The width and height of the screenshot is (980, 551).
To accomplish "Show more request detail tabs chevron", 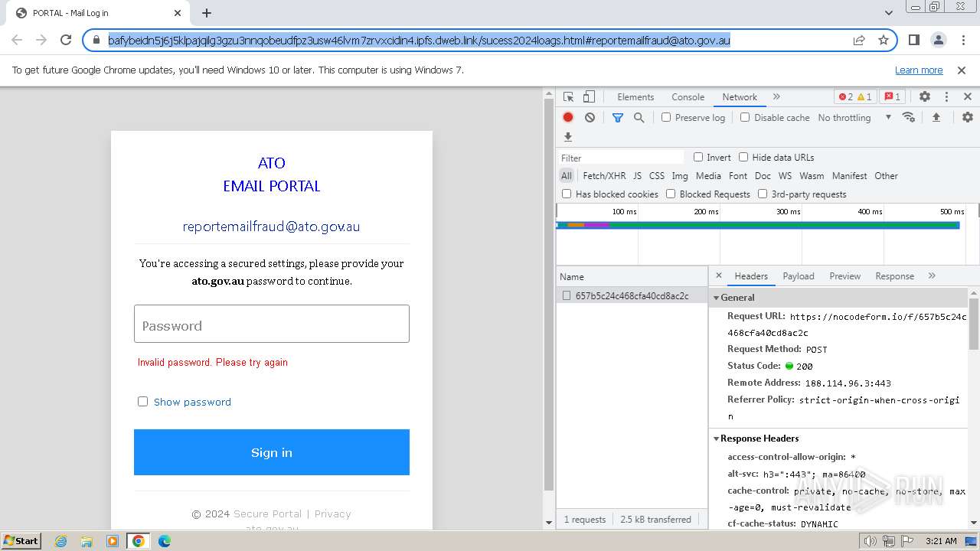I will [x=932, y=275].
